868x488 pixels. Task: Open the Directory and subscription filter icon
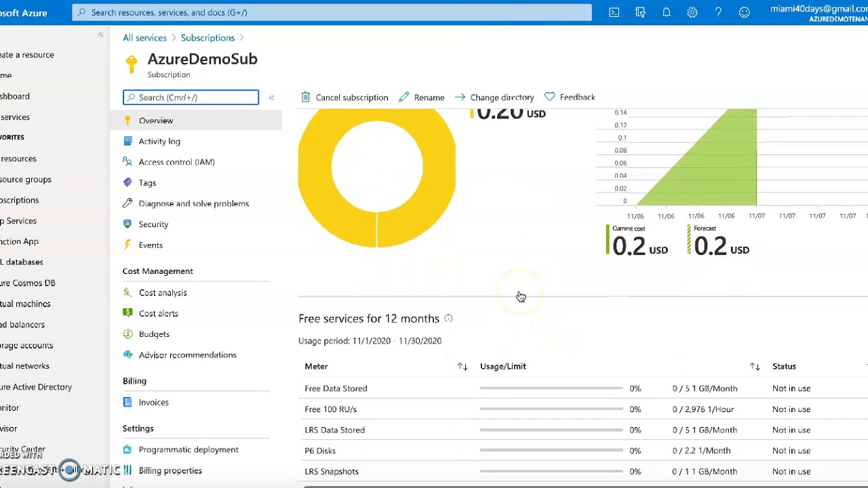(x=640, y=12)
